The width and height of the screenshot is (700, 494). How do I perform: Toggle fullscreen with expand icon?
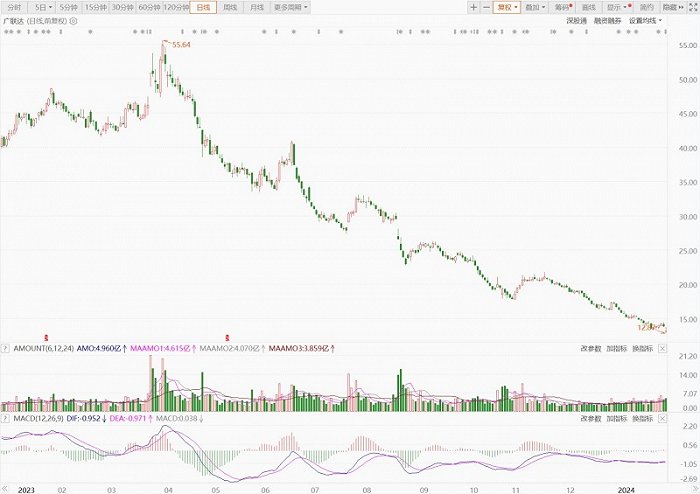[x=693, y=7]
